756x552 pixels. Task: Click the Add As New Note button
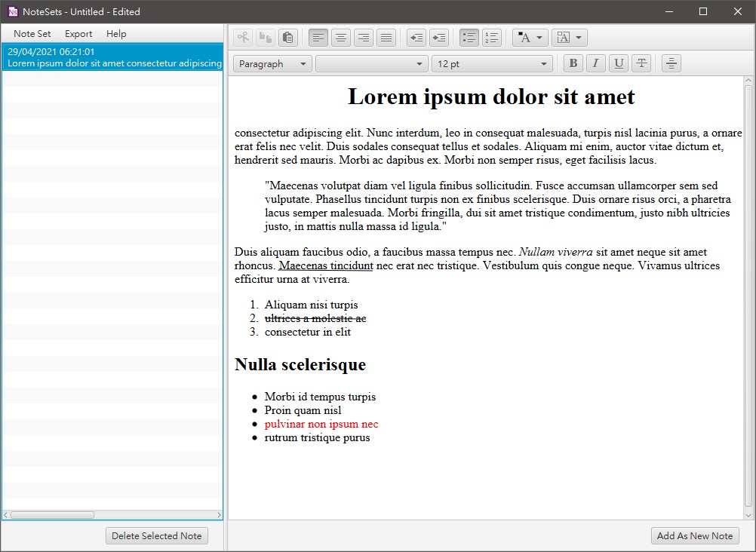click(695, 536)
